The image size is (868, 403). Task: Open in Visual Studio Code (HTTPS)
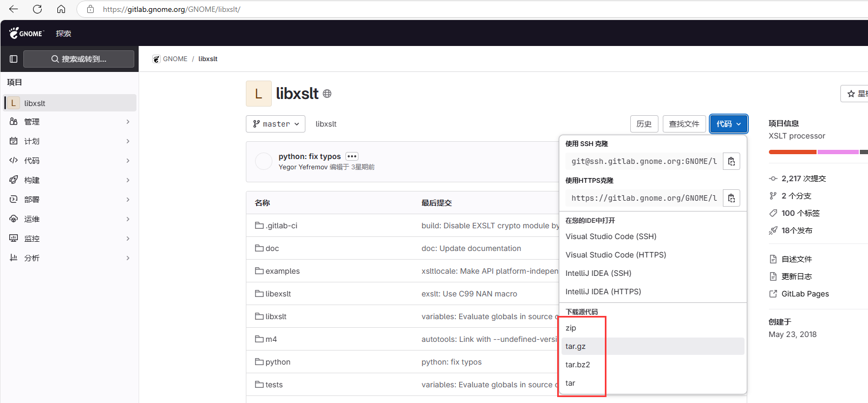(616, 255)
